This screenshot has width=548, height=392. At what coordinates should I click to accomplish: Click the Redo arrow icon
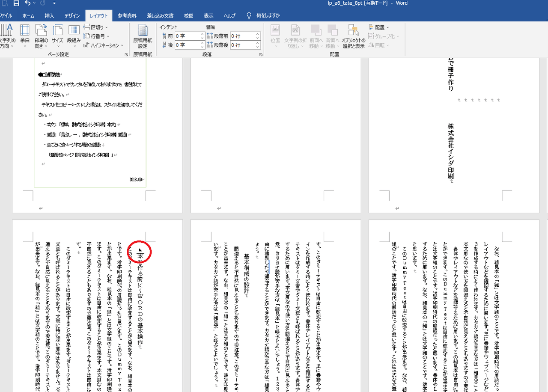point(42,3)
